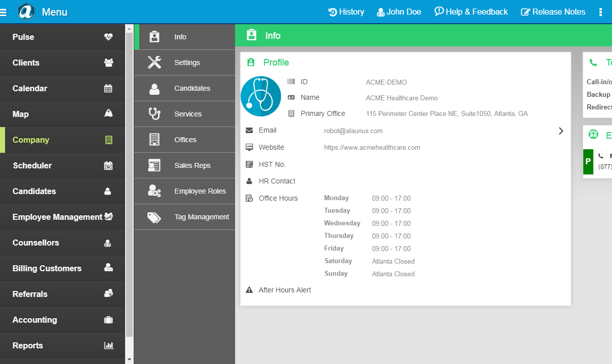
Task: Click the Services stethoscope icon
Action: pyautogui.click(x=154, y=113)
